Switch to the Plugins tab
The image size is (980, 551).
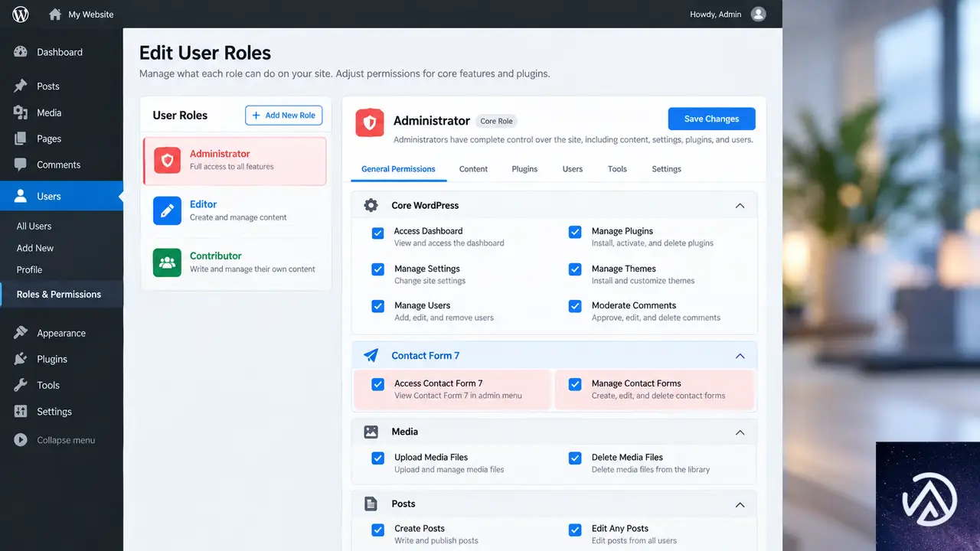click(524, 169)
